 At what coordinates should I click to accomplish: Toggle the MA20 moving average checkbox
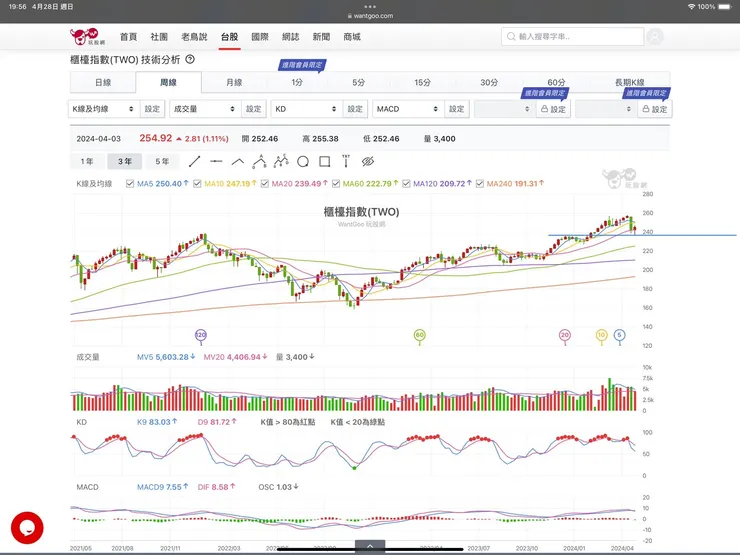tap(262, 184)
